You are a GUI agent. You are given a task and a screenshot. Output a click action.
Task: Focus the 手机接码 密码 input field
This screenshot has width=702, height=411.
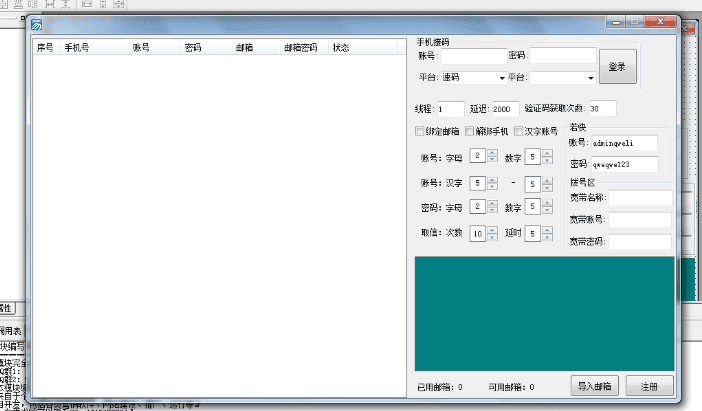click(x=563, y=56)
